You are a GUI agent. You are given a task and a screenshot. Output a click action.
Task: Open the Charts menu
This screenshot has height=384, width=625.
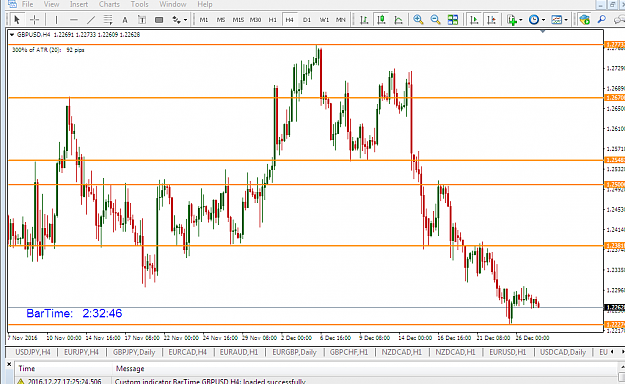[x=109, y=4]
